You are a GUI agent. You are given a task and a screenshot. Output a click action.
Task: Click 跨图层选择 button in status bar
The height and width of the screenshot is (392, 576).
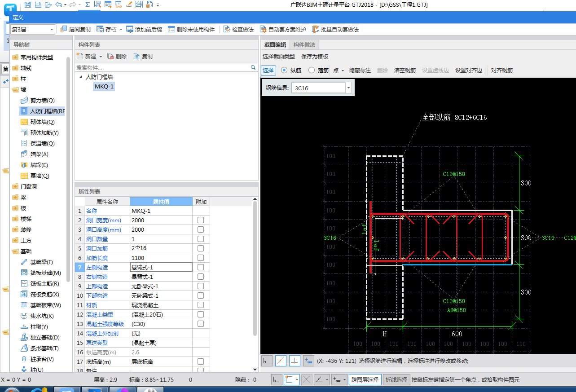tap(365, 379)
